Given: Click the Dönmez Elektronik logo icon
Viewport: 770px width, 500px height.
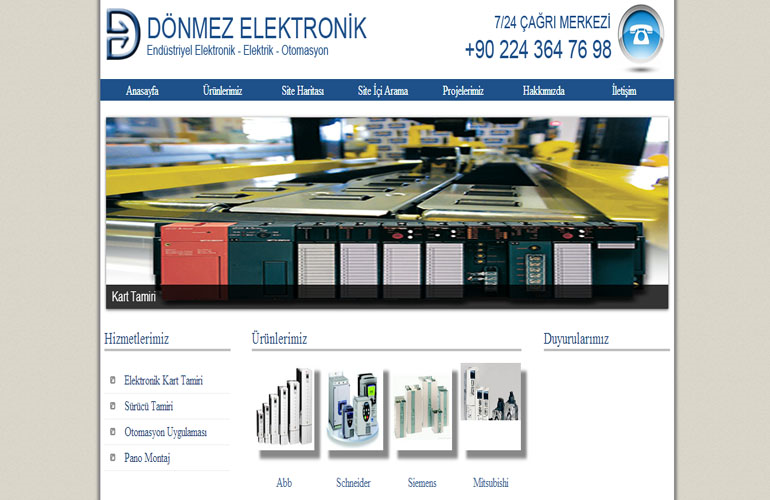Looking at the screenshot, I should [122, 35].
